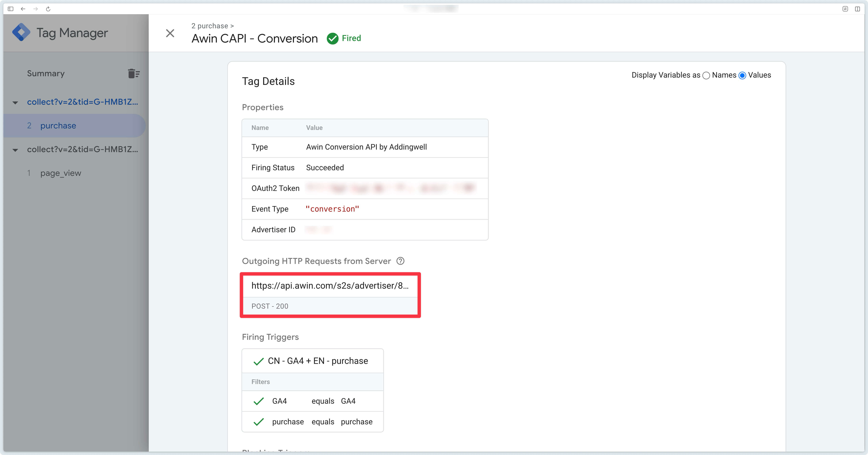Click the checkmark icon on purchase filter row

pos(258,422)
